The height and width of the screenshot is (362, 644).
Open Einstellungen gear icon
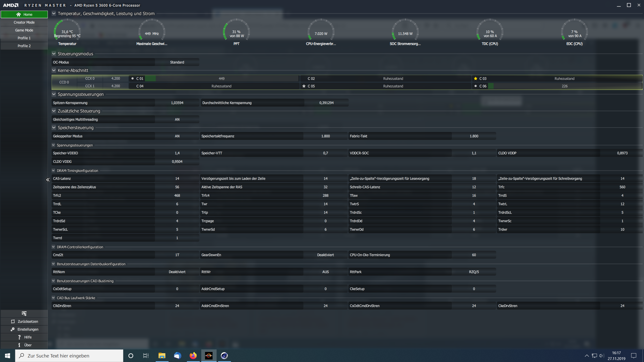pos(13,329)
